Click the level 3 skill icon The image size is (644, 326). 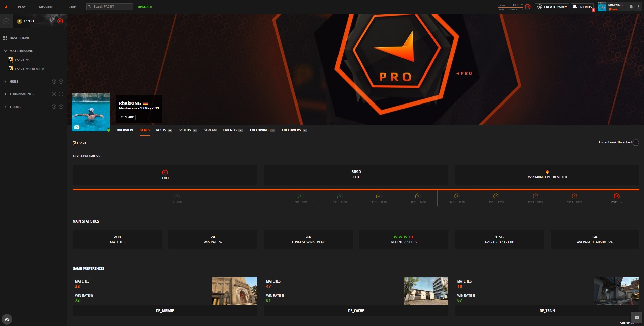pyautogui.click(x=340, y=196)
